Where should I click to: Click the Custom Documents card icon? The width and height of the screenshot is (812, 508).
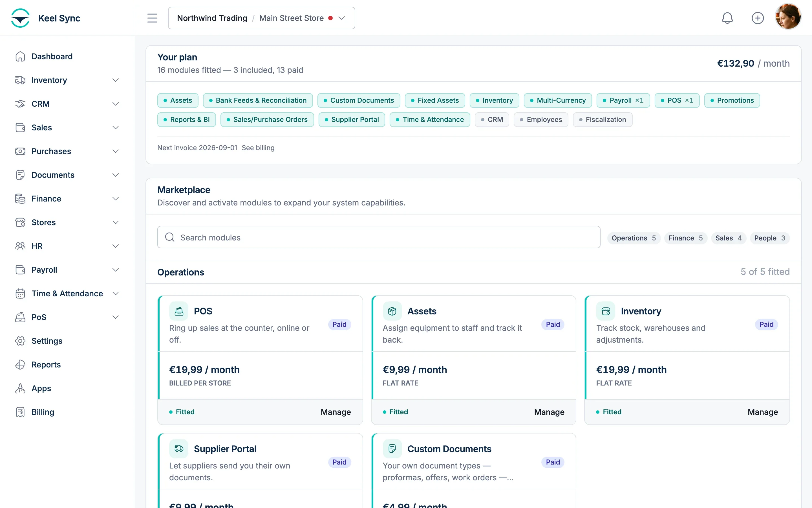tap(392, 449)
